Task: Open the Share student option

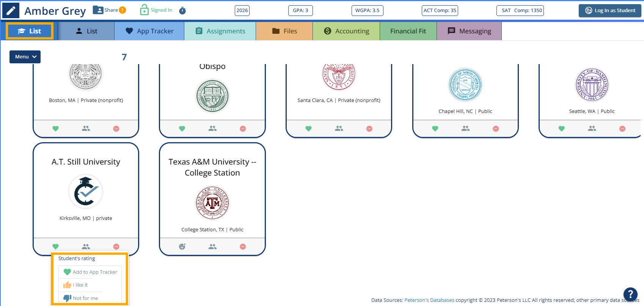Action: (105, 10)
